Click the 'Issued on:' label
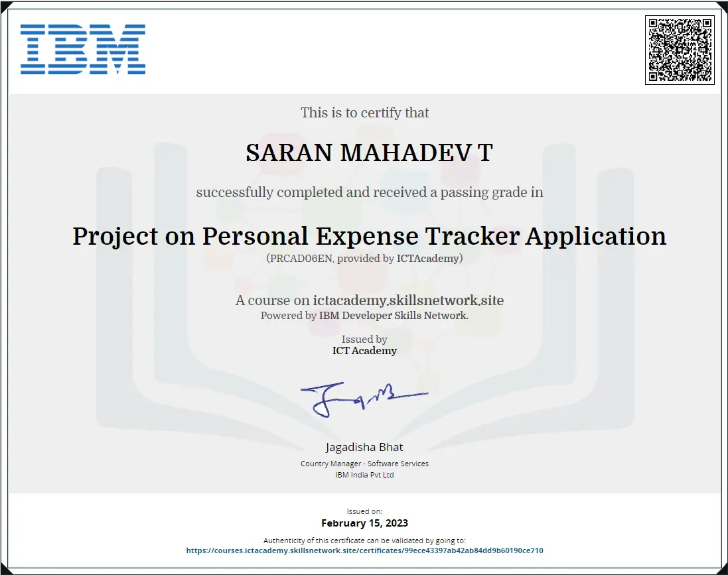728x575 pixels. pyautogui.click(x=364, y=511)
